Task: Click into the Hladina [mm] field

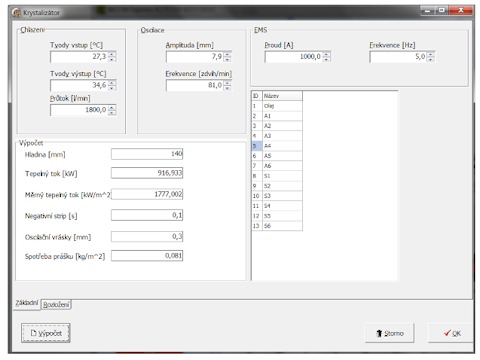Action: [x=147, y=154]
